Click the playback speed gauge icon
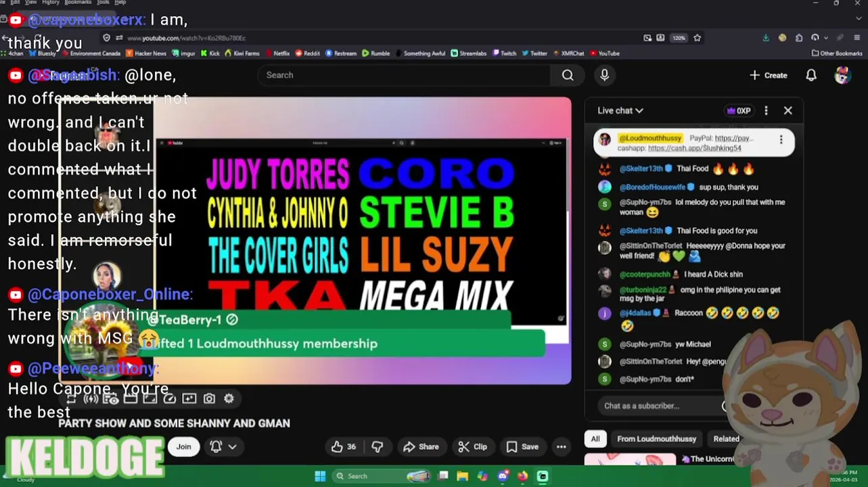868x487 pixels. (170, 399)
